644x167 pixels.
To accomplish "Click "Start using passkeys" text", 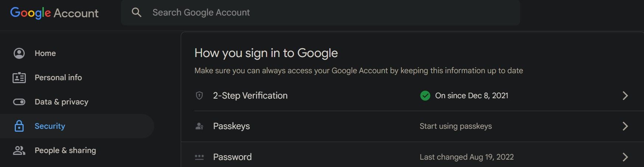I will (456, 126).
